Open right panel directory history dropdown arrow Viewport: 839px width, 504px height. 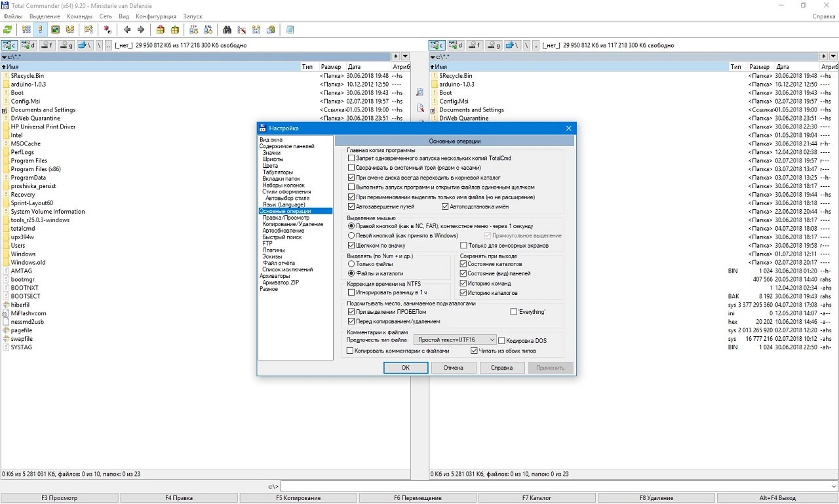point(833,57)
